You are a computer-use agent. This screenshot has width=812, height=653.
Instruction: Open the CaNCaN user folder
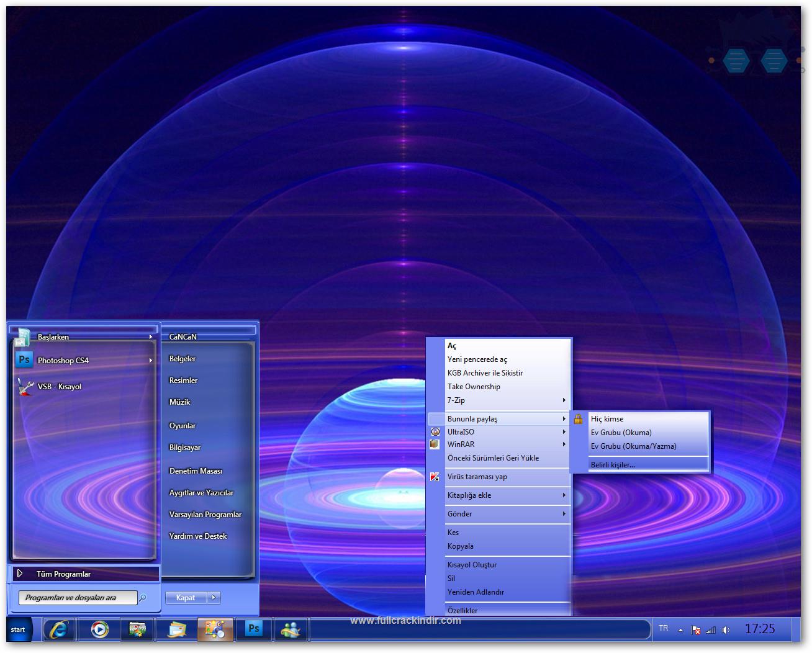[x=183, y=337]
